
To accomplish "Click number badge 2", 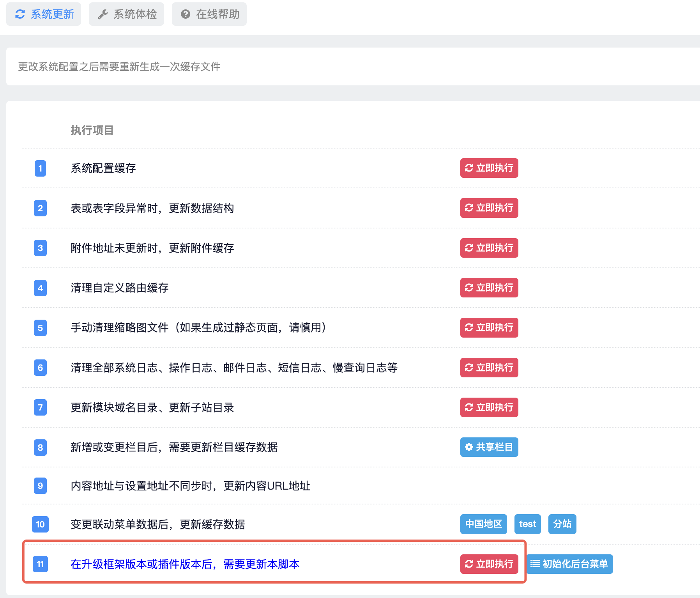I will click(40, 208).
